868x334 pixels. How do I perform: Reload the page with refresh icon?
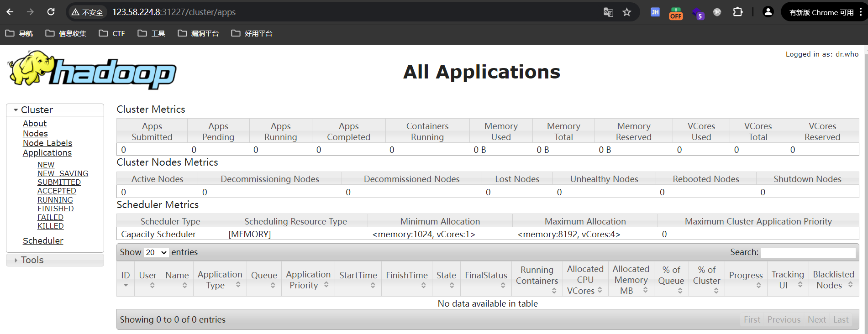click(51, 12)
